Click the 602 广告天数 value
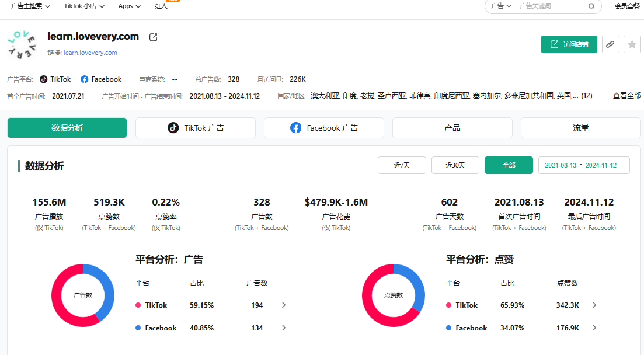 coord(450,202)
